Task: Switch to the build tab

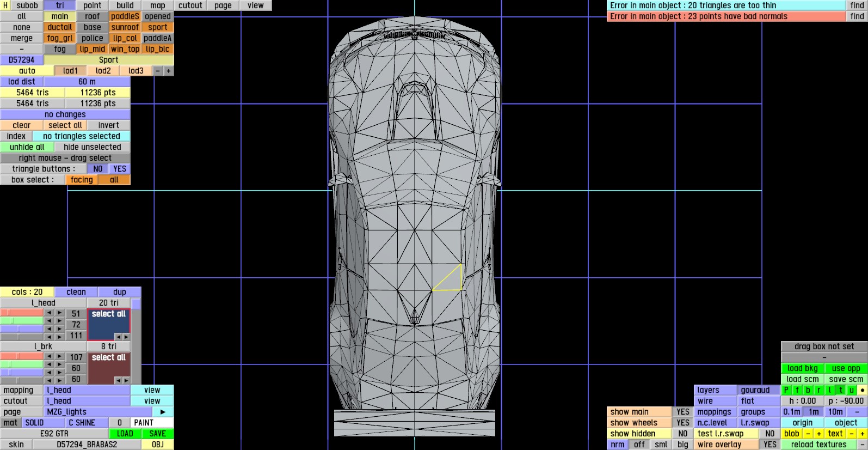Action: [125, 5]
